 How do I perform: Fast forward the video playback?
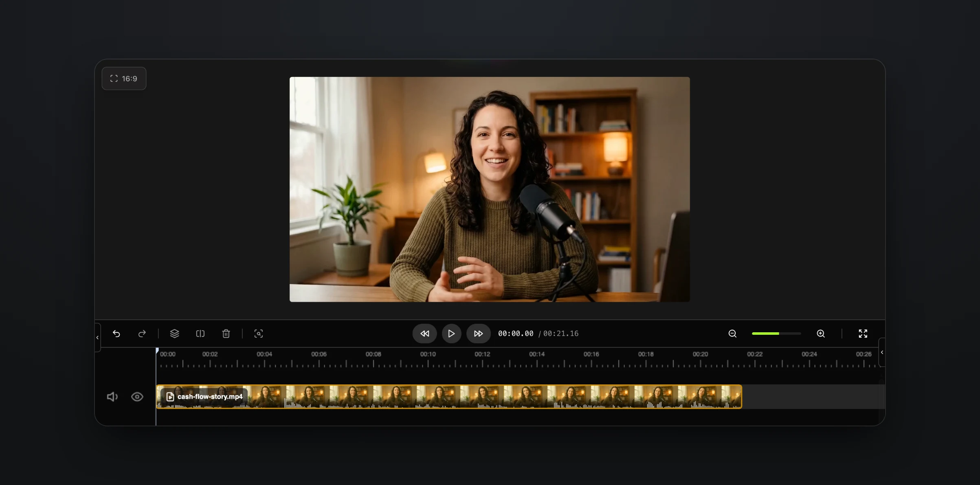tap(478, 334)
